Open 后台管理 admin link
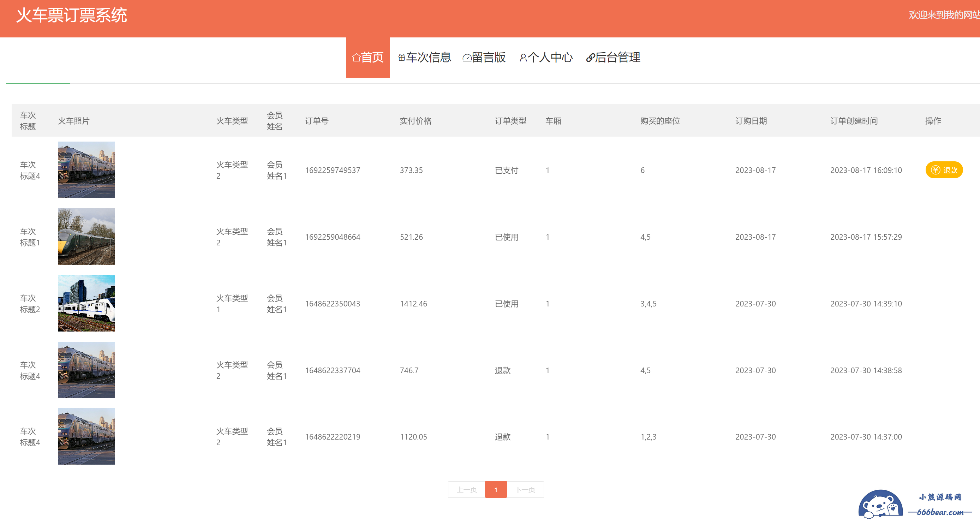980x519 pixels. click(613, 58)
